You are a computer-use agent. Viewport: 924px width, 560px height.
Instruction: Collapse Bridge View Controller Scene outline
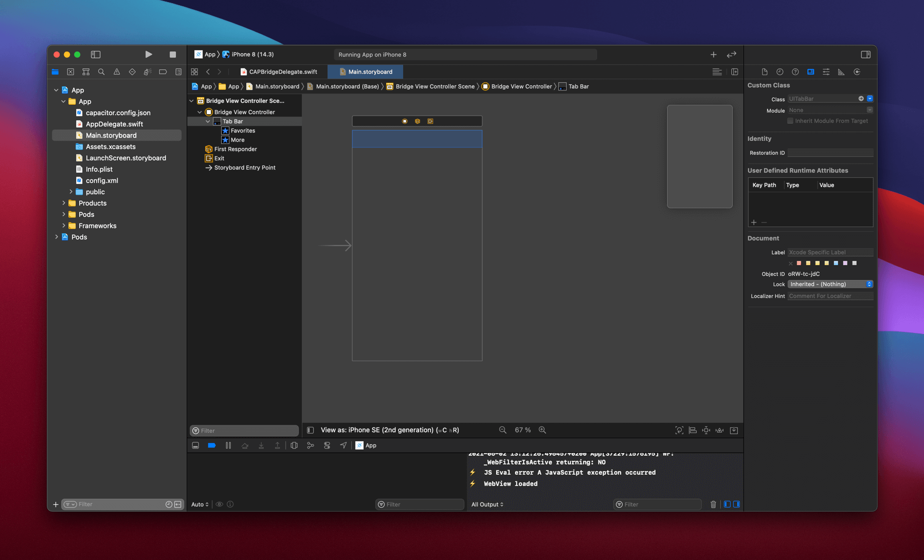(x=191, y=101)
